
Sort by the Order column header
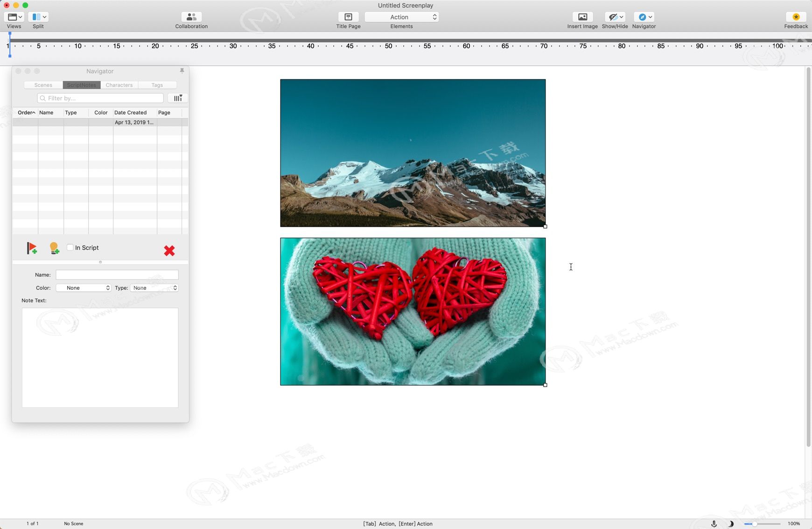26,112
